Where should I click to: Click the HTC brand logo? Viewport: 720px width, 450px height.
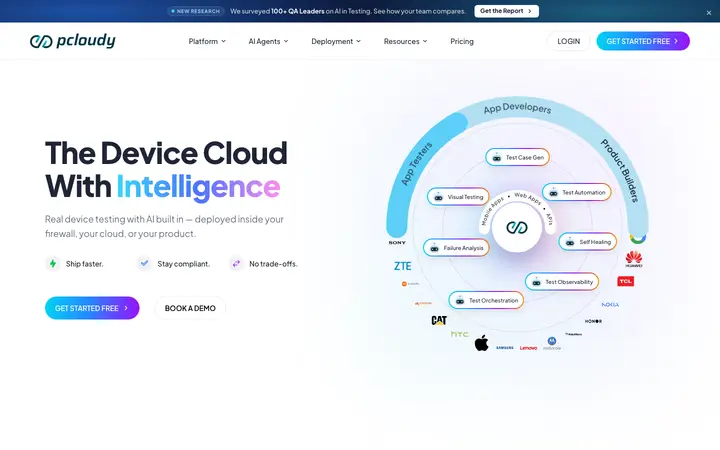tap(460, 334)
